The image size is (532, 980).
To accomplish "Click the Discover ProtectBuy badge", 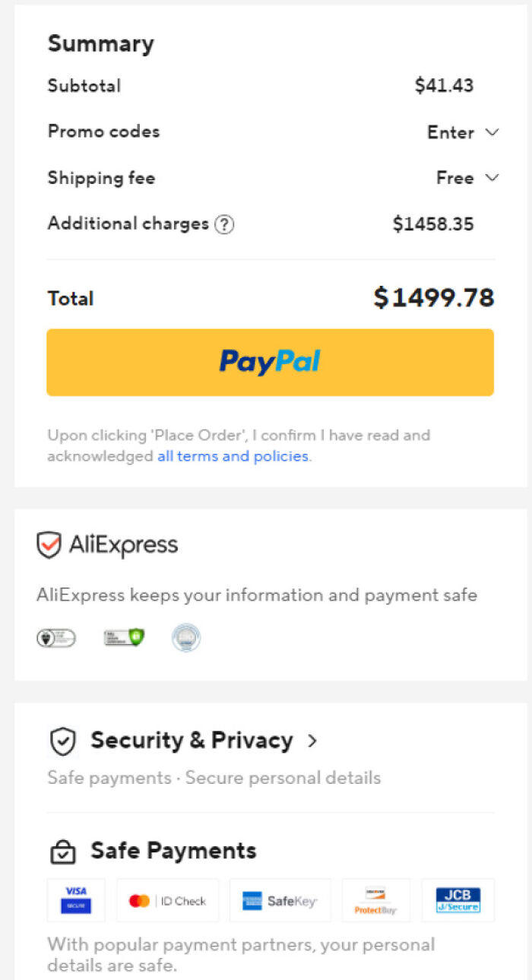I will pos(375,901).
